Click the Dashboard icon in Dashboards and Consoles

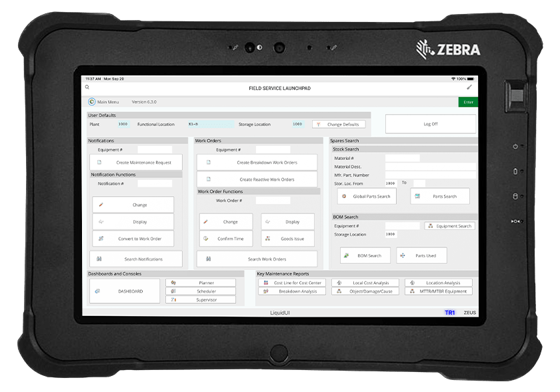tap(97, 291)
